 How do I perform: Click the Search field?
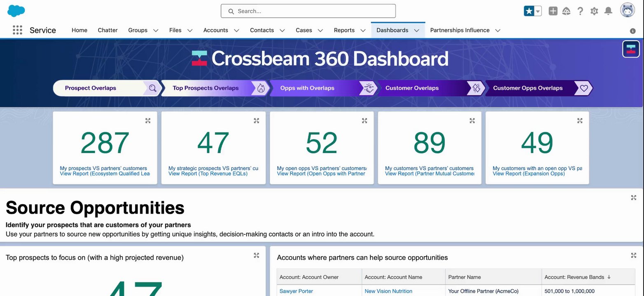tap(308, 11)
